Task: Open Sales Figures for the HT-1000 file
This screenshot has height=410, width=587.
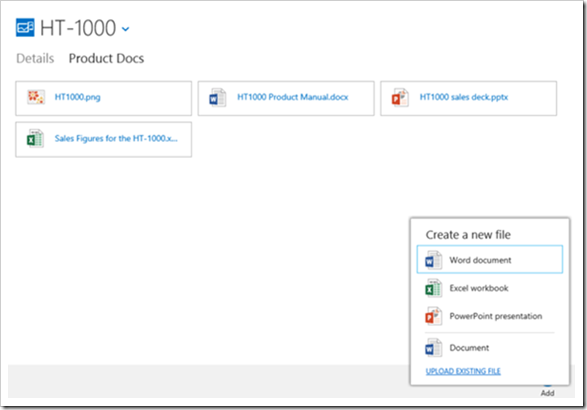Action: coord(116,139)
